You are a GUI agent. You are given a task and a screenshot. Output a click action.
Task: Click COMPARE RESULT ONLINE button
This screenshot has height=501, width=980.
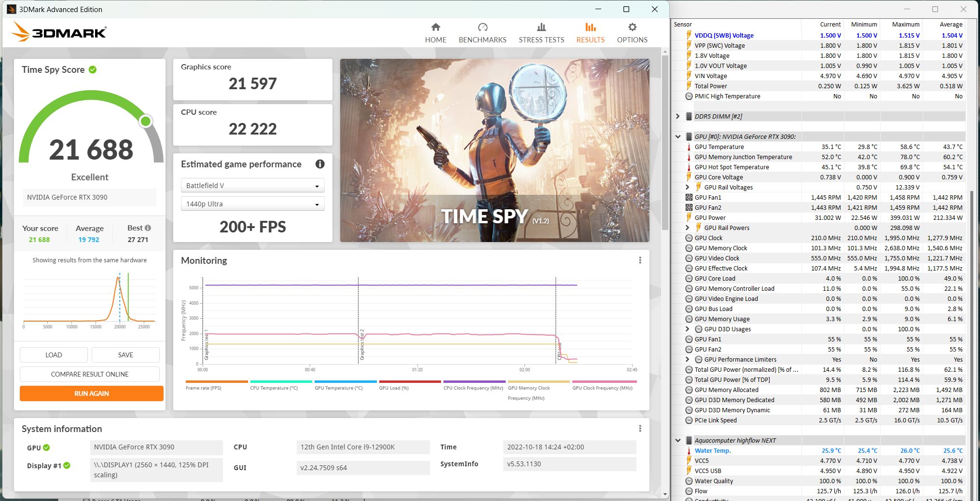pyautogui.click(x=90, y=374)
